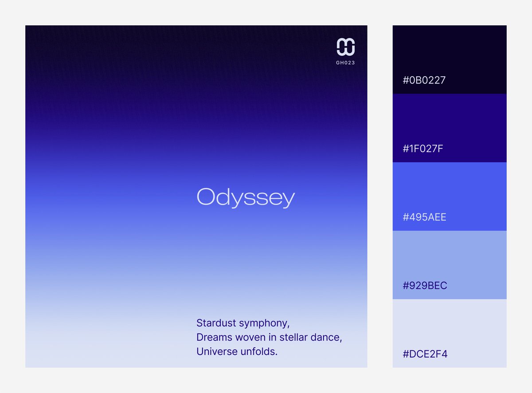Click the dark top-left area of gradient card

point(66,53)
